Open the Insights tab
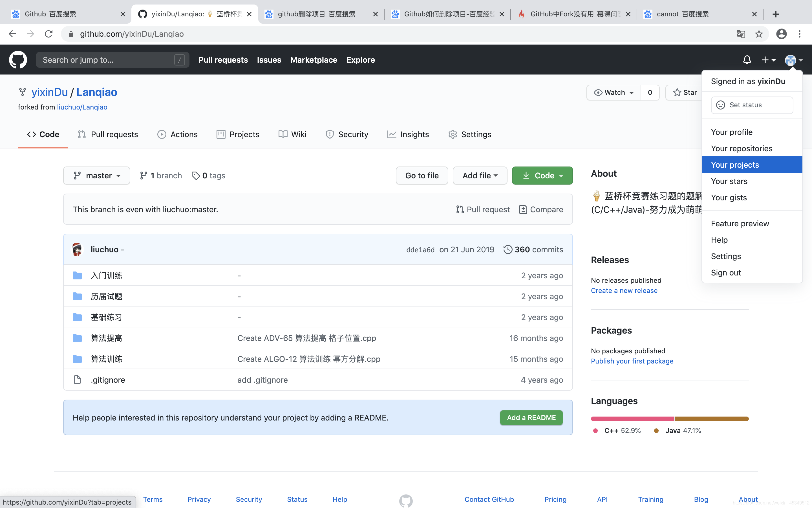The height and width of the screenshot is (508, 812). (x=408, y=134)
